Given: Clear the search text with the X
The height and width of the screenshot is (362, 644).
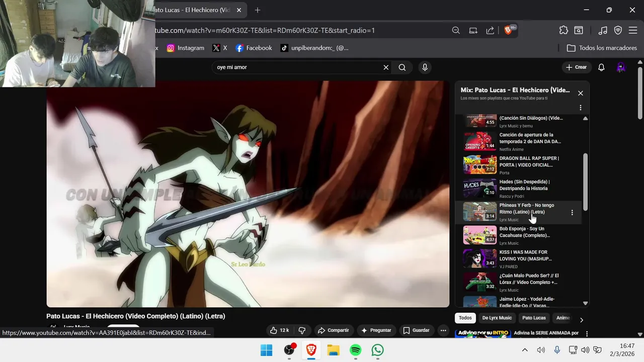Looking at the screenshot, I should pyautogui.click(x=386, y=67).
